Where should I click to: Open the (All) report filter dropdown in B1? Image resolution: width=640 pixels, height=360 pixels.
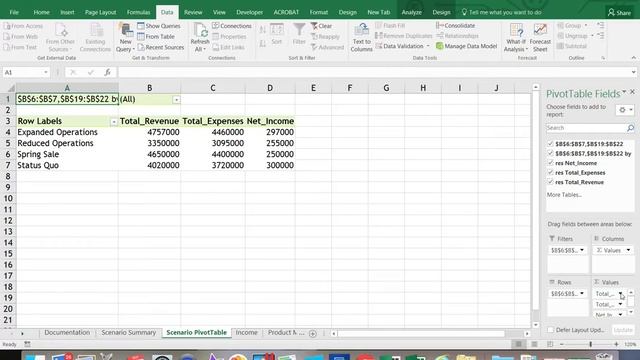tap(176, 100)
